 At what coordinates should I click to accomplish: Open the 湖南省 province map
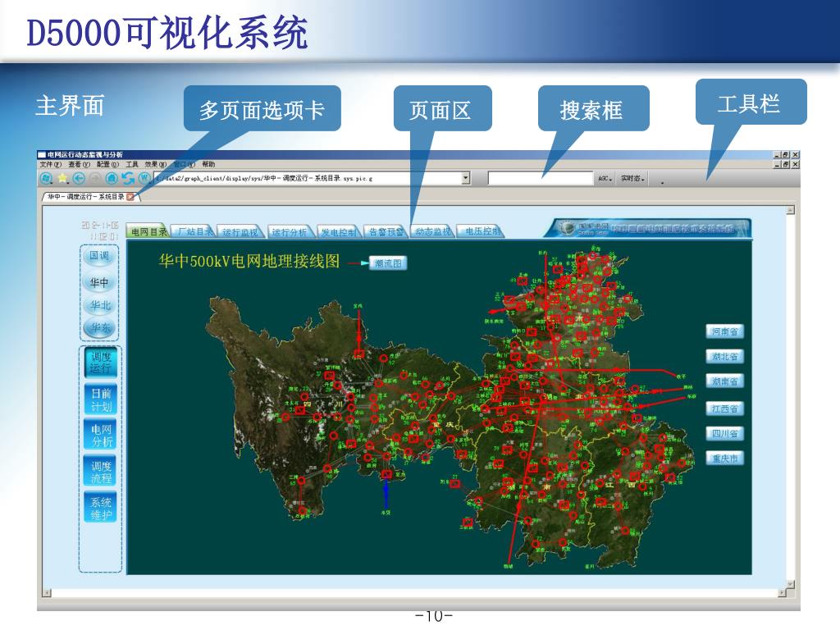[x=725, y=381]
